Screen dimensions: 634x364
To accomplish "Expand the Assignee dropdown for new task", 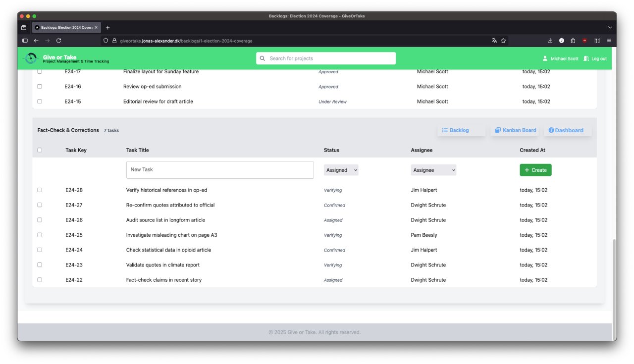I will (433, 170).
